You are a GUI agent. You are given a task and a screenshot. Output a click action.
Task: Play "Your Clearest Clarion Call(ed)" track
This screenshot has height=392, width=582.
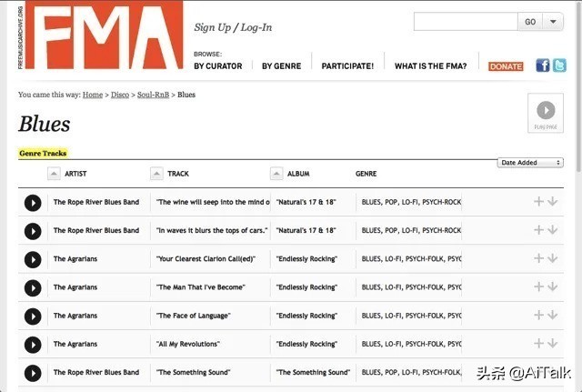tap(33, 259)
